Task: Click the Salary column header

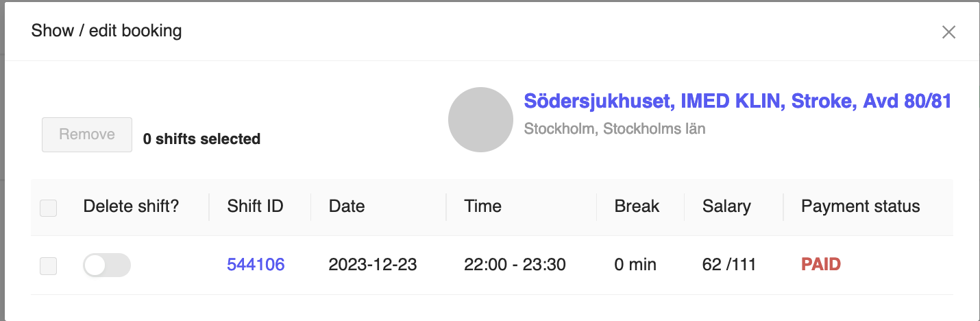Action: [x=726, y=206]
